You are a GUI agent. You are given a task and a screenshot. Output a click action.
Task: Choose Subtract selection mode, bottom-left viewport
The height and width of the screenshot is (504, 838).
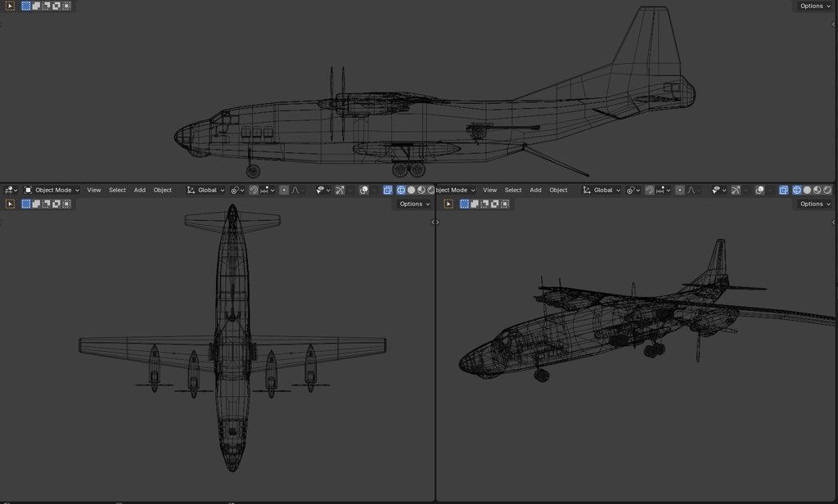[x=46, y=204]
